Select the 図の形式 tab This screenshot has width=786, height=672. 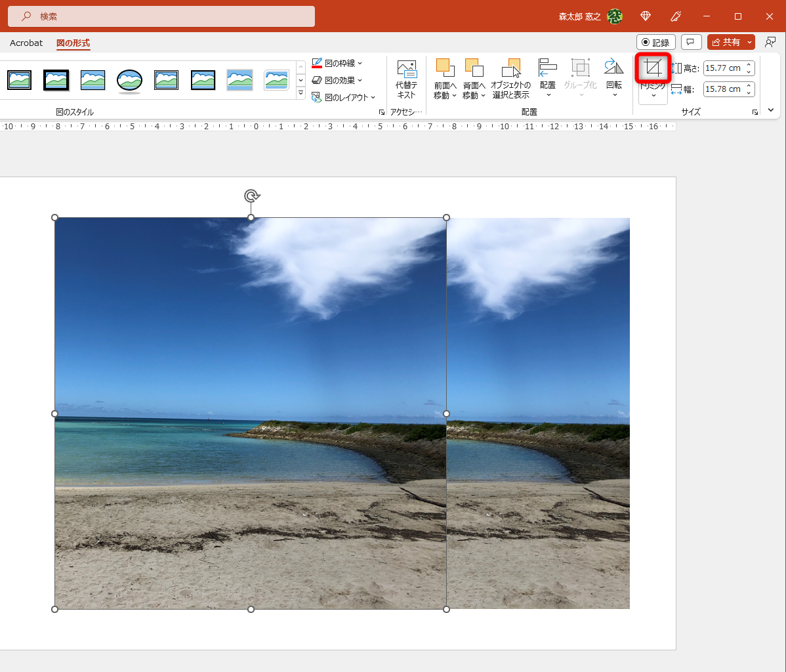tap(73, 43)
